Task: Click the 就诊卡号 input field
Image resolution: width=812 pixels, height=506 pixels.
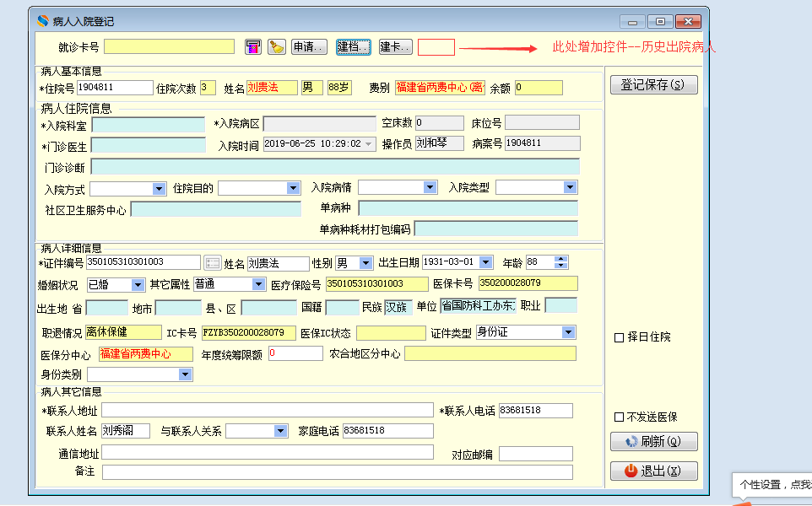Action: [x=170, y=46]
